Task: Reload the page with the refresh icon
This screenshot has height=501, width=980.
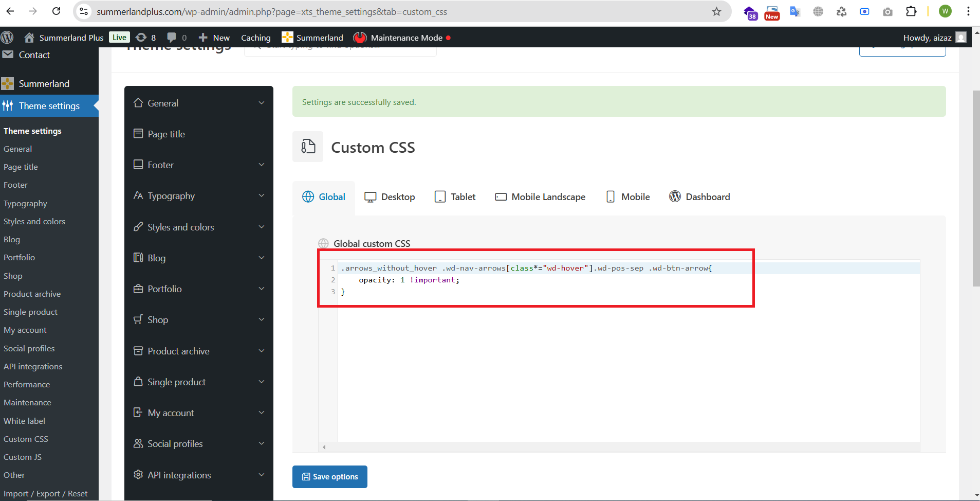Action: coord(57,11)
